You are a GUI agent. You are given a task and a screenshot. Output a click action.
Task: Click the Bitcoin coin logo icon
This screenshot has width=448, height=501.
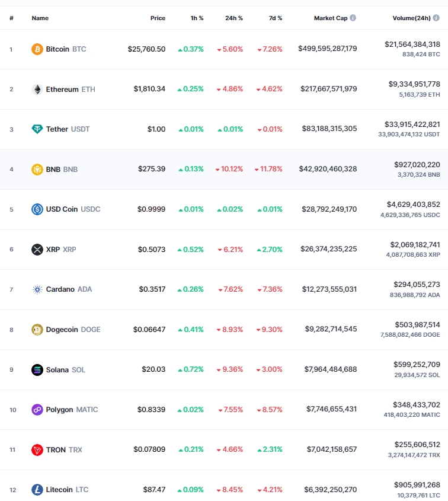(x=37, y=49)
